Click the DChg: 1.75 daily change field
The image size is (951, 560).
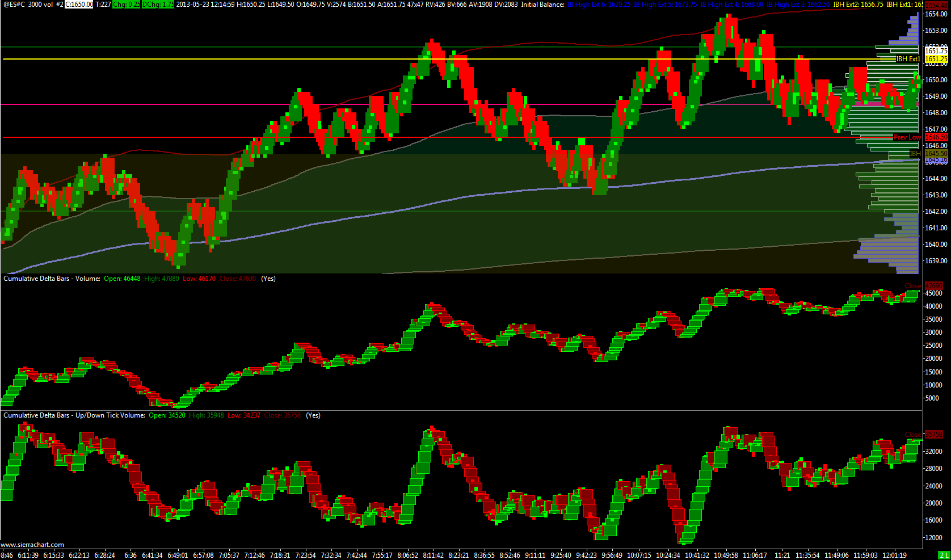pos(158,5)
